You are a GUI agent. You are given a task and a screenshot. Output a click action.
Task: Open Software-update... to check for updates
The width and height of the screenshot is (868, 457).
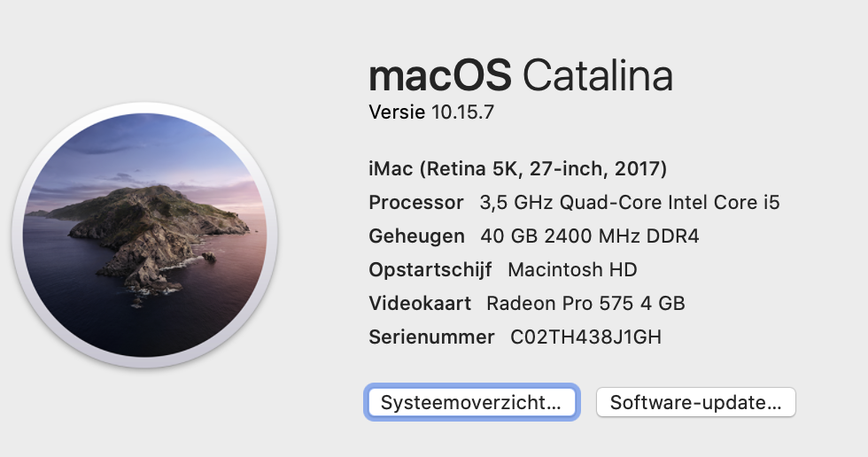click(696, 402)
